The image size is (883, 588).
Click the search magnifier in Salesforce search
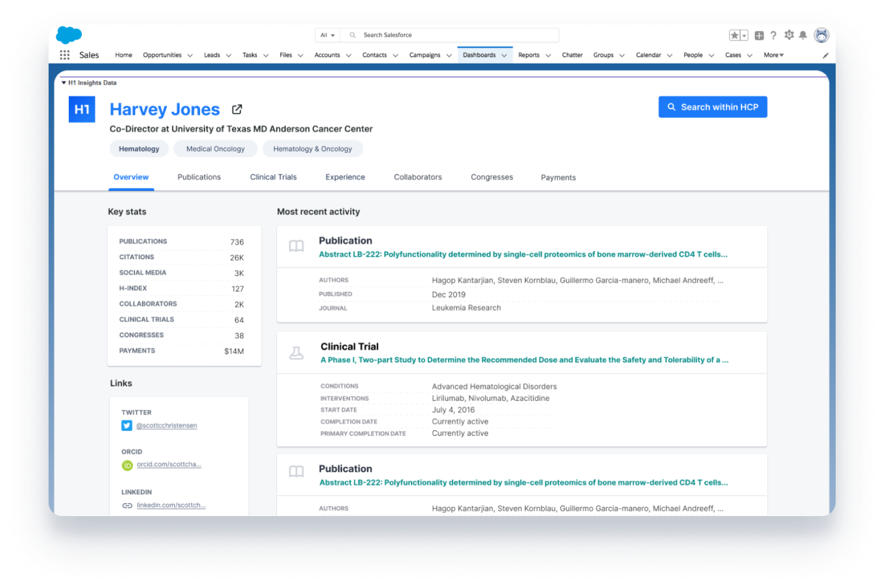pos(353,35)
